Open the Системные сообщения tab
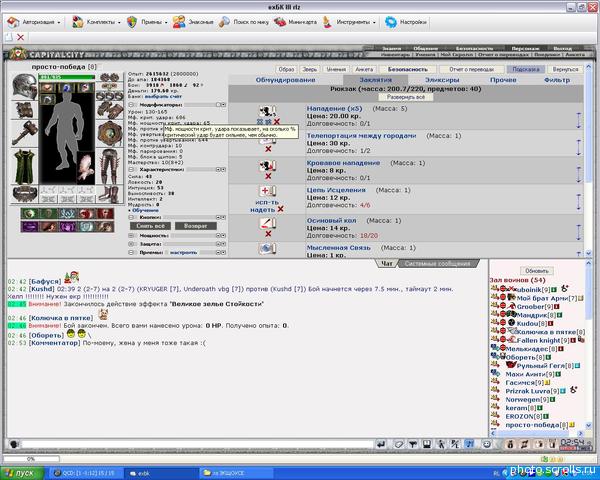The image size is (600, 480). coord(439,264)
